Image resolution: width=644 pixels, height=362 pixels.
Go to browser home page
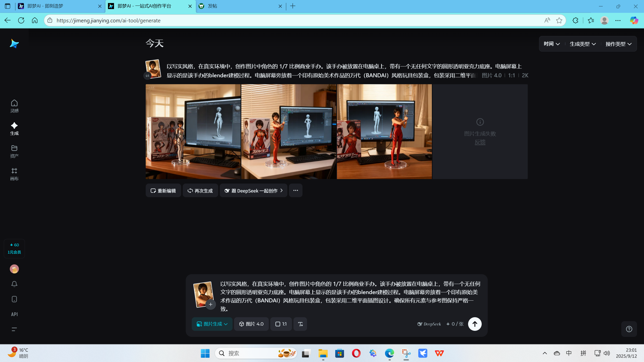(x=35, y=20)
